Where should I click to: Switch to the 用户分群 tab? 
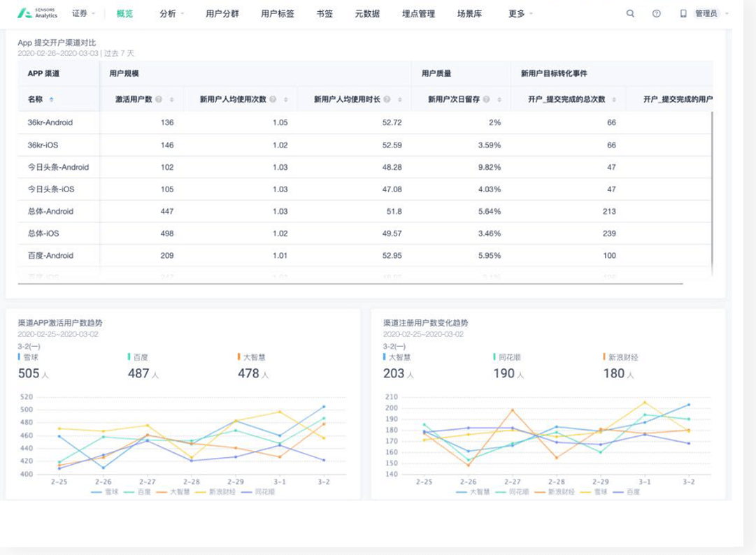pyautogui.click(x=222, y=13)
